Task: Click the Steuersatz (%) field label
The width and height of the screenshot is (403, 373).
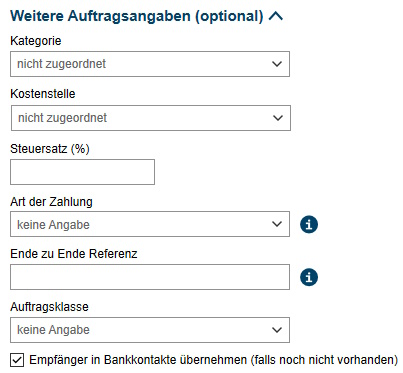Action: 50,149
